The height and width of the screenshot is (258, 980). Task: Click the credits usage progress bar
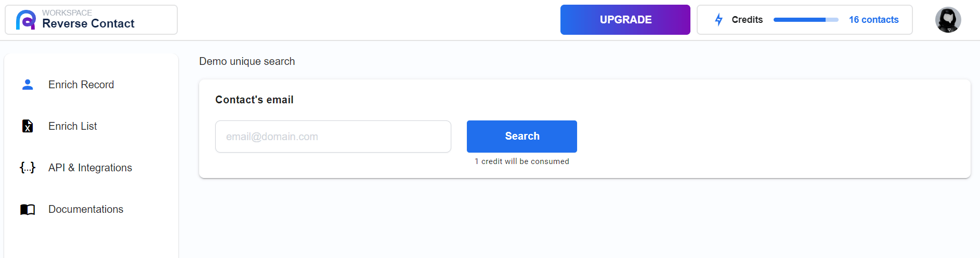point(806,20)
